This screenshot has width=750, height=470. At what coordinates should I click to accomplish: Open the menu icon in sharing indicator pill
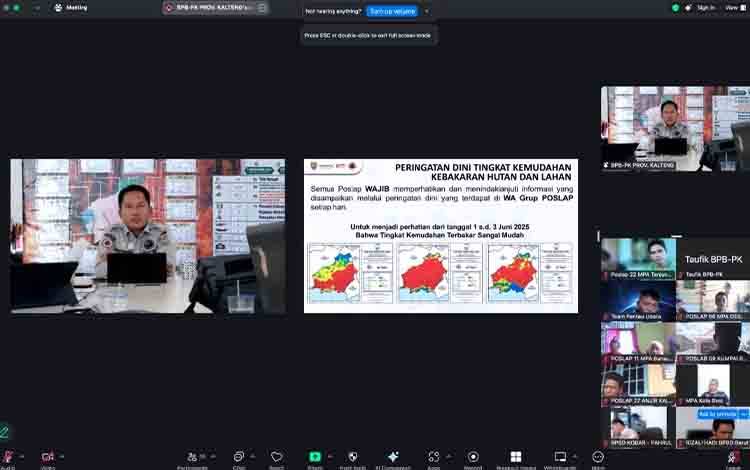click(262, 8)
